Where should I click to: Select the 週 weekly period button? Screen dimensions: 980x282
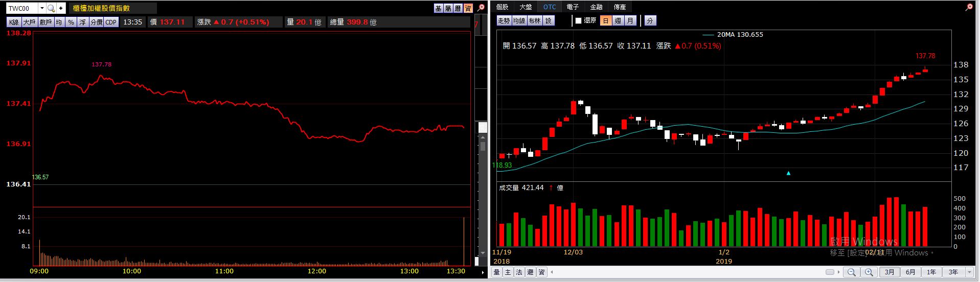[618, 20]
